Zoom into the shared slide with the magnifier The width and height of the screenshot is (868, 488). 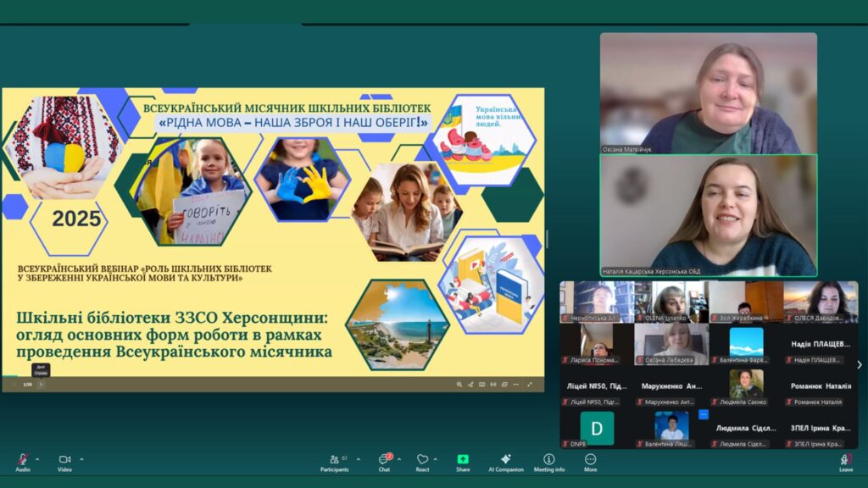[x=460, y=385]
